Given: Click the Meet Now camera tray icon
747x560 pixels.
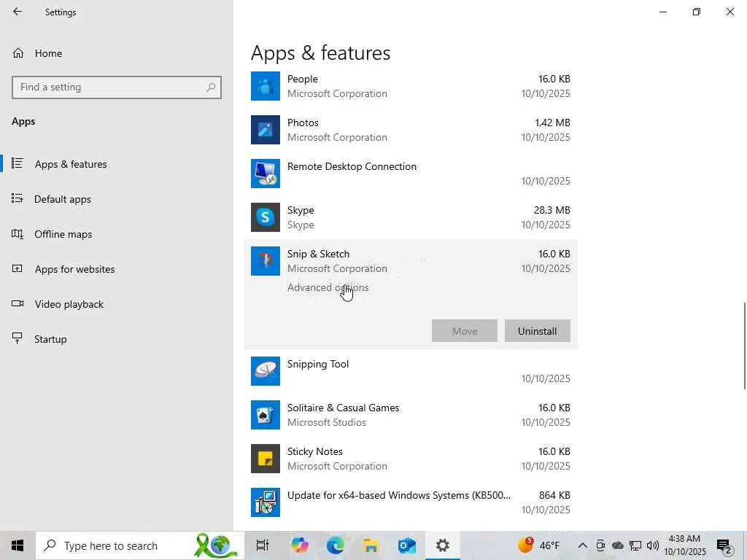Looking at the screenshot, I should point(600,545).
